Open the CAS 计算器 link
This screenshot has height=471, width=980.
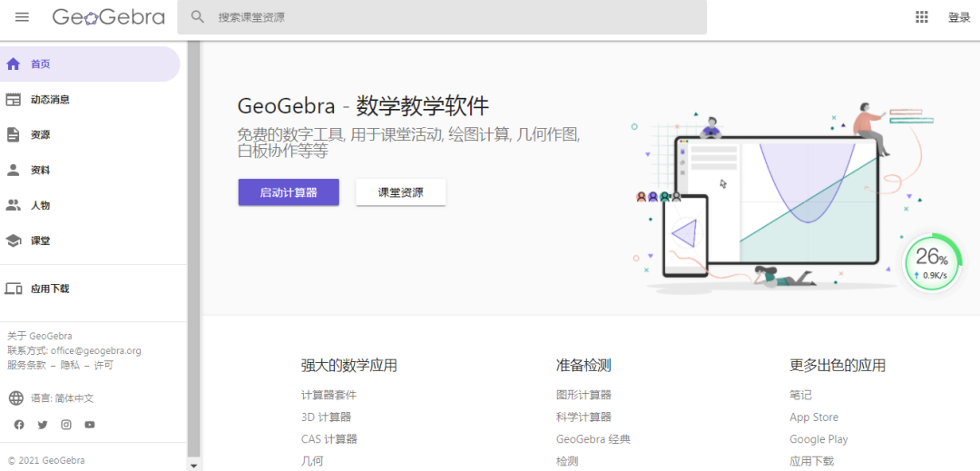328,439
